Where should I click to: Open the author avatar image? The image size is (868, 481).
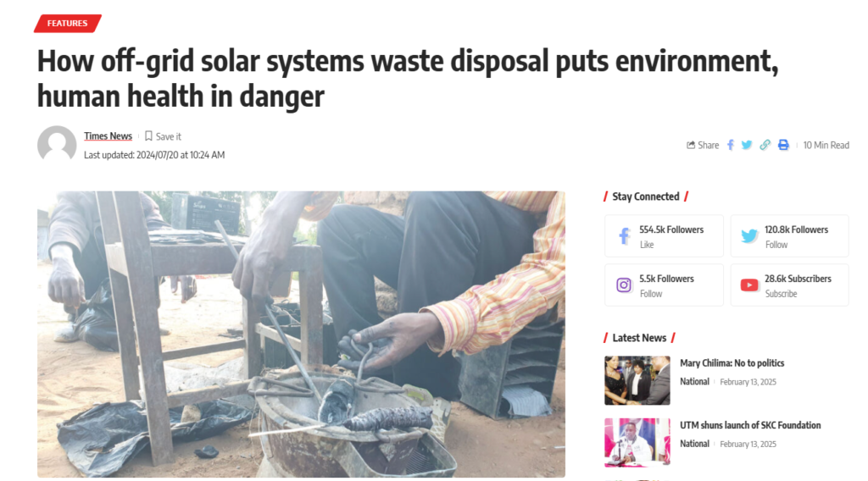click(57, 145)
